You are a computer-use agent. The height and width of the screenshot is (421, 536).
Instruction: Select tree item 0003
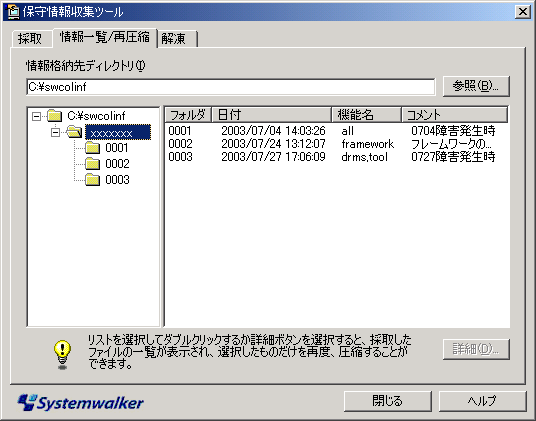point(117,179)
